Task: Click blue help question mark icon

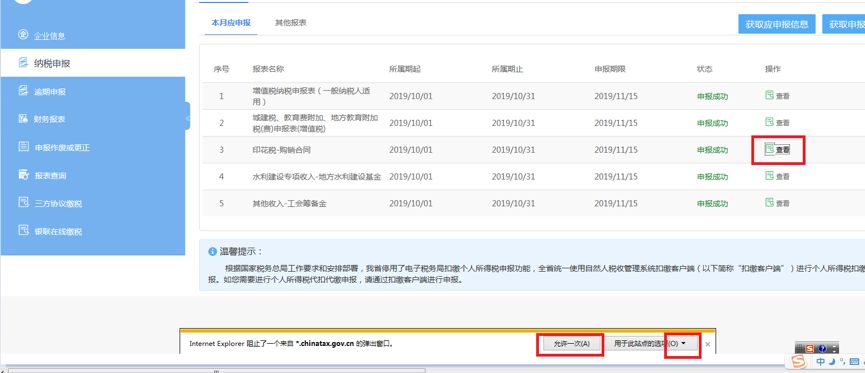Action: (822, 348)
